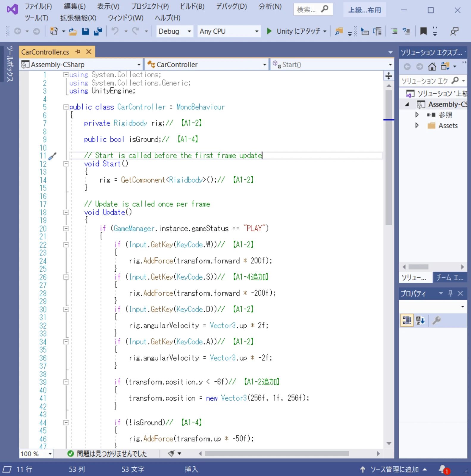471x476 pixels.
Task: Collapse the Update() method at line 18
Action: point(66,212)
